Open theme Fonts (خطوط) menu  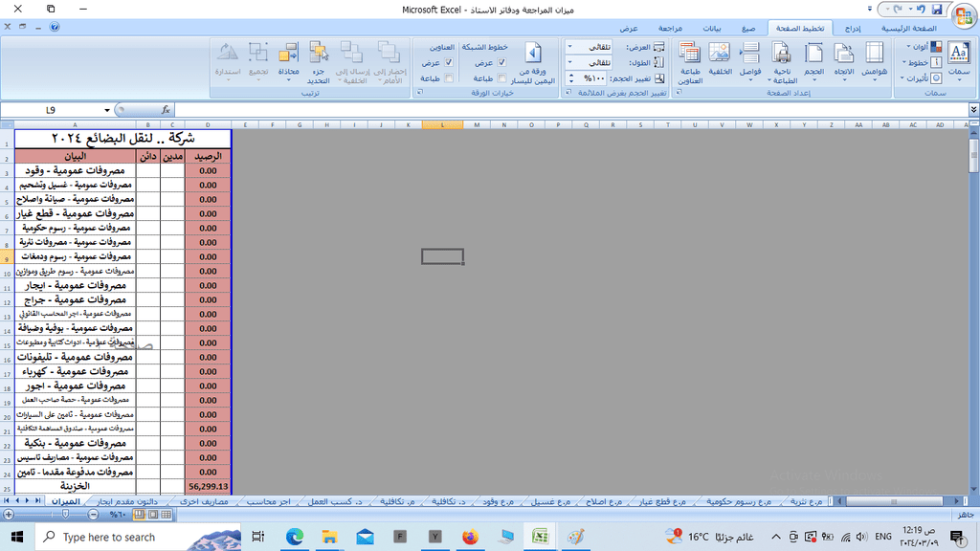tap(923, 62)
